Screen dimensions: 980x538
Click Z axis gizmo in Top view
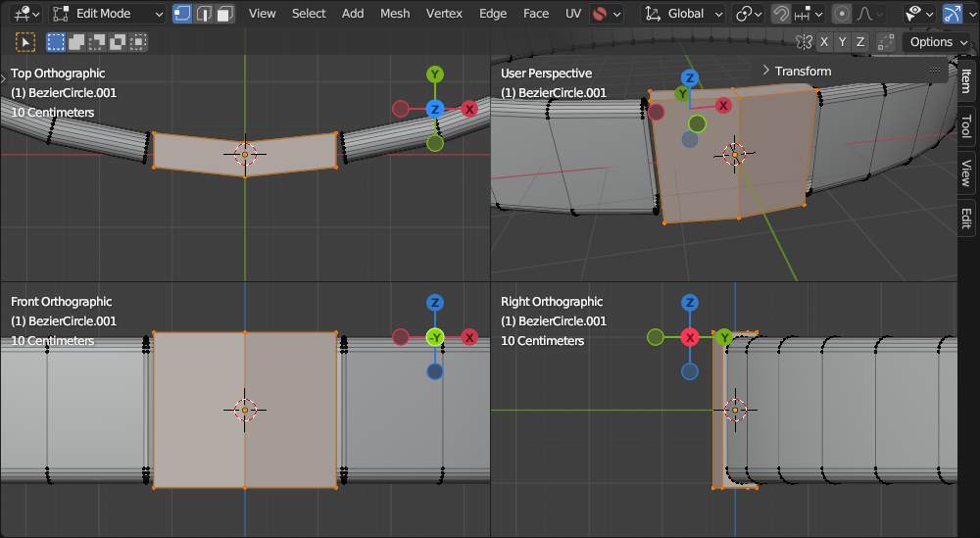coord(435,110)
